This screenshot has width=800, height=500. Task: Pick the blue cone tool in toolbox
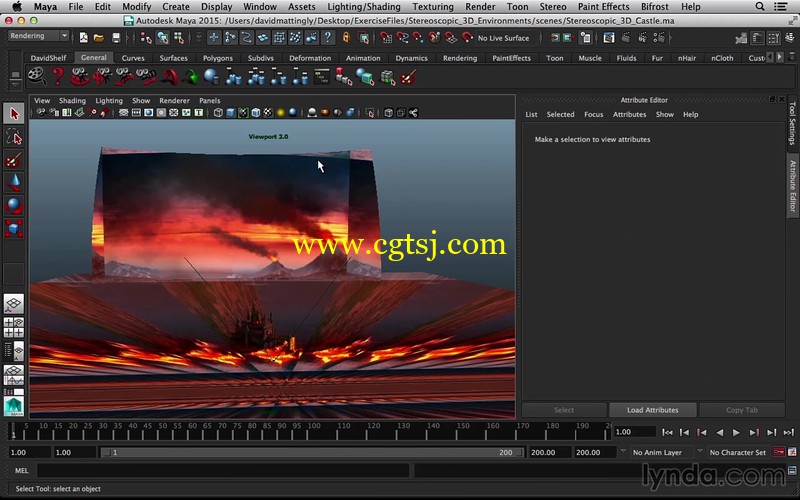point(14,183)
